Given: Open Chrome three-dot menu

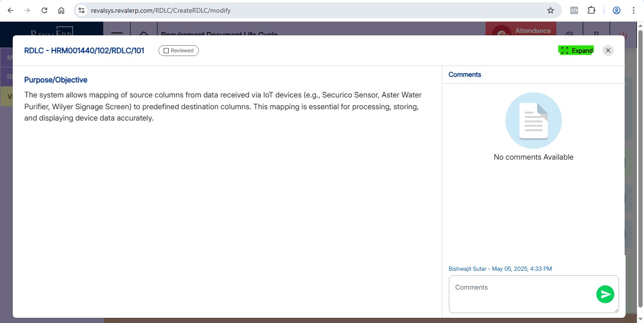Looking at the screenshot, I should [x=633, y=10].
